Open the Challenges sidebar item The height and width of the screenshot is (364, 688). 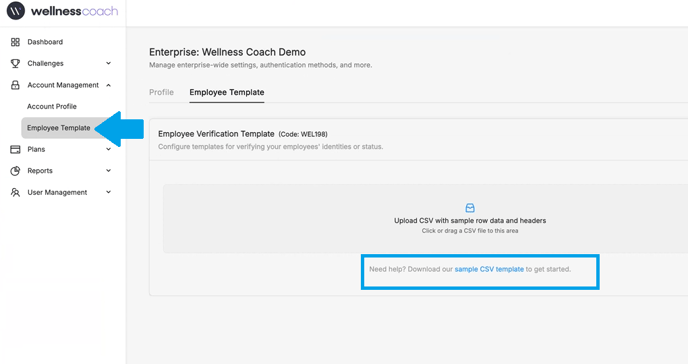pos(46,64)
